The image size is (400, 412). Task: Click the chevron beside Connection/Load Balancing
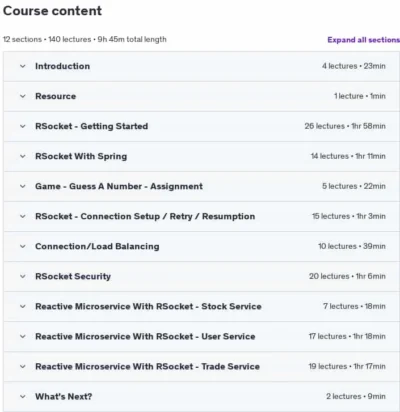(x=23, y=246)
